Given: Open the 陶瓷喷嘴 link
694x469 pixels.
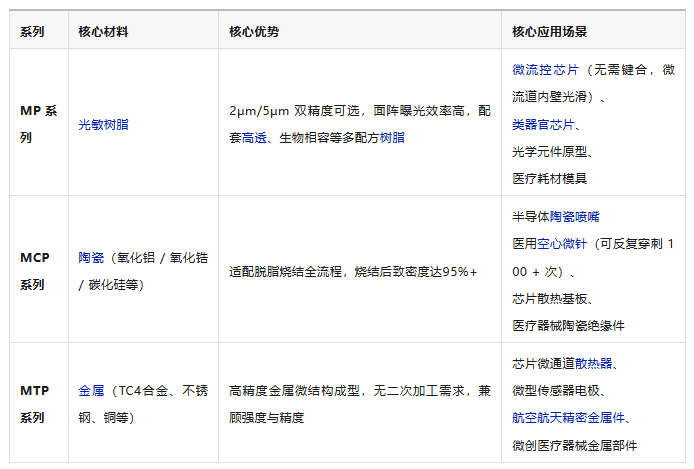Looking at the screenshot, I should [574, 216].
